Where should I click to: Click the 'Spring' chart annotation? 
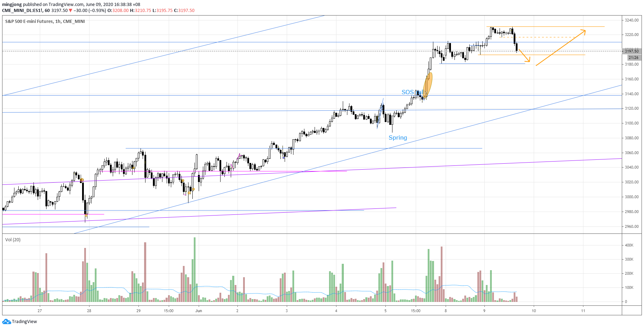point(398,138)
